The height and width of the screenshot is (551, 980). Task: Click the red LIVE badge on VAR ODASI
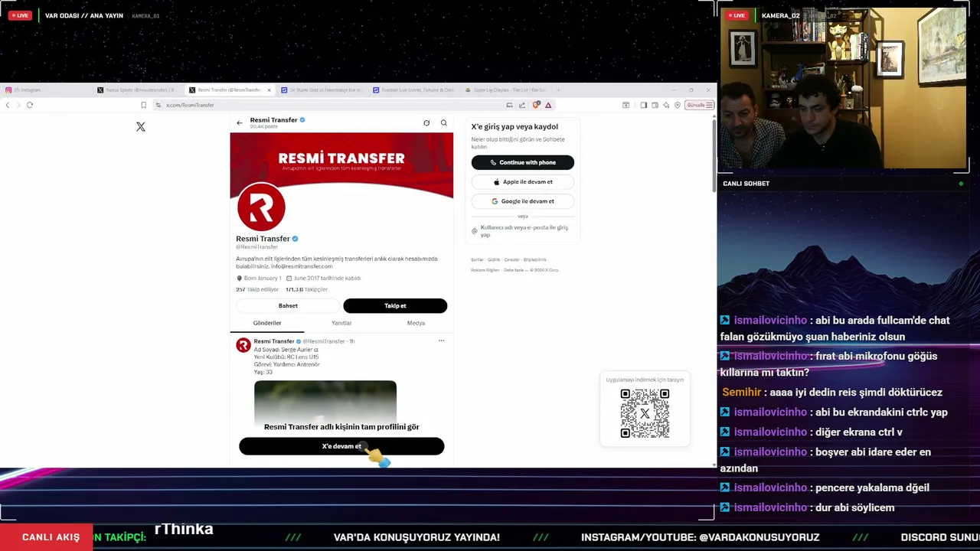(20, 15)
